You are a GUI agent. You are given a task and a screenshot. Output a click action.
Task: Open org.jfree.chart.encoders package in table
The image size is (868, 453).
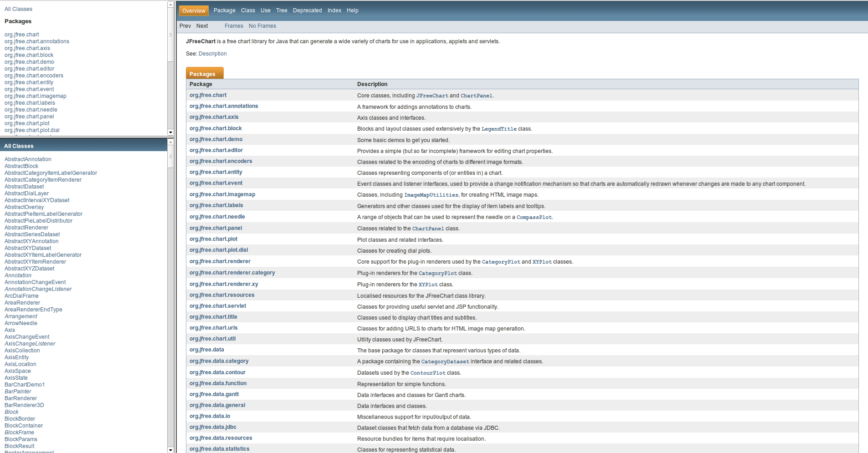[221, 161]
